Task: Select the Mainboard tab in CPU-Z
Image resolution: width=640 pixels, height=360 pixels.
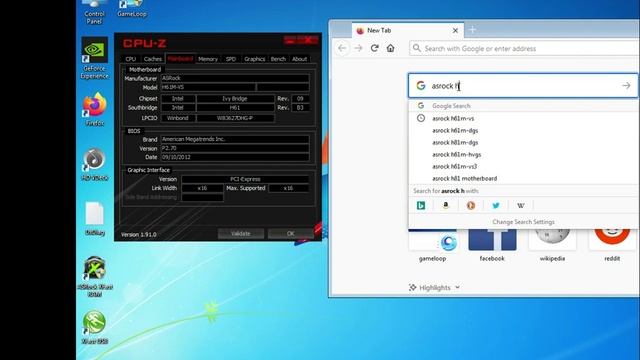Action: coord(180,58)
